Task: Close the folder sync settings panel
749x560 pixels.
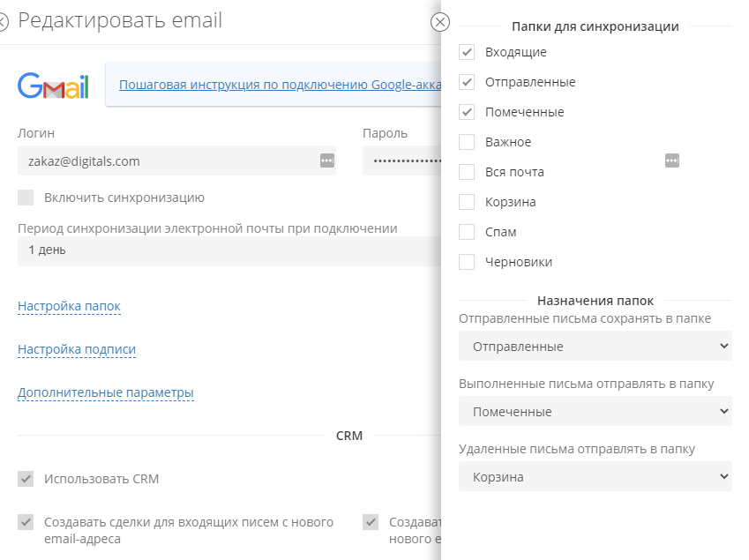Action: click(x=440, y=23)
